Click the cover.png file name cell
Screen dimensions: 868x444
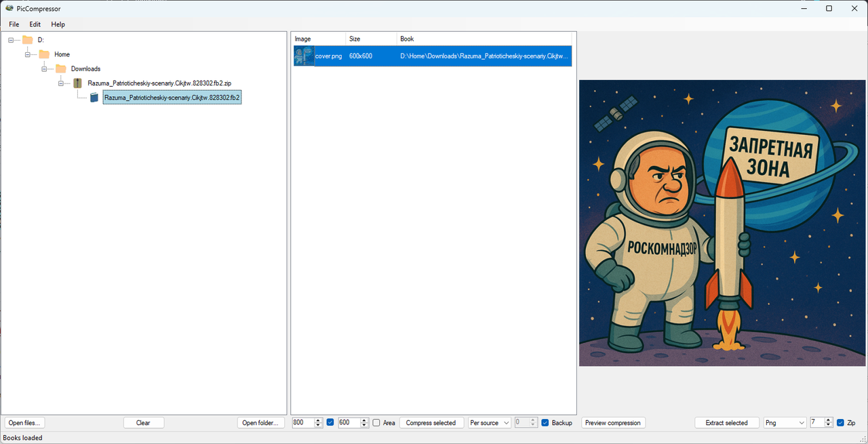click(329, 56)
